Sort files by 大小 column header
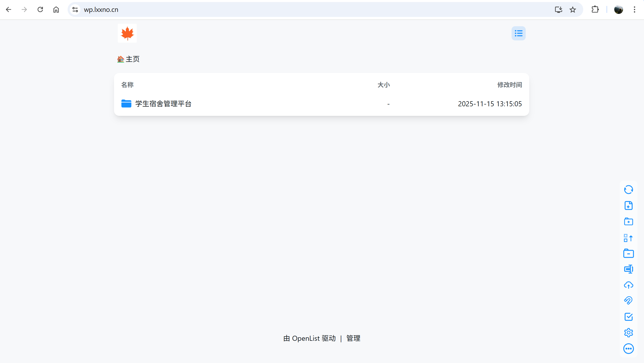This screenshot has width=644, height=363. tap(383, 85)
